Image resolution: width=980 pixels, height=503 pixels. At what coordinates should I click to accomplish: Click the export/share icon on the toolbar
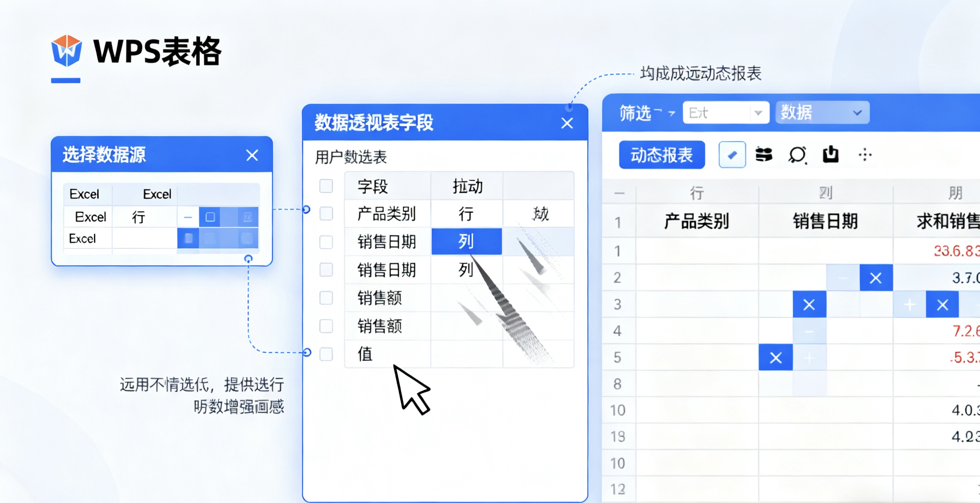coord(831,155)
